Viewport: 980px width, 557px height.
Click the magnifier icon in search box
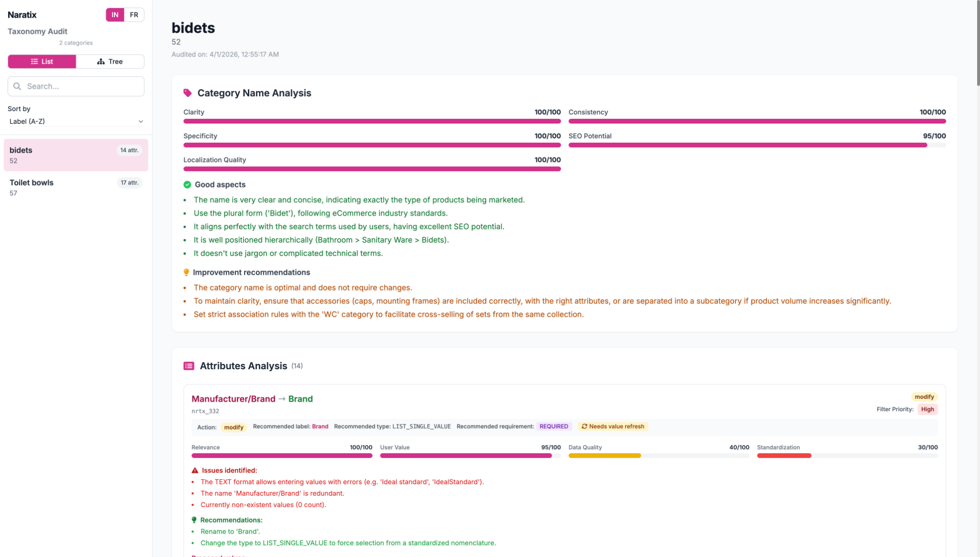pos(17,86)
